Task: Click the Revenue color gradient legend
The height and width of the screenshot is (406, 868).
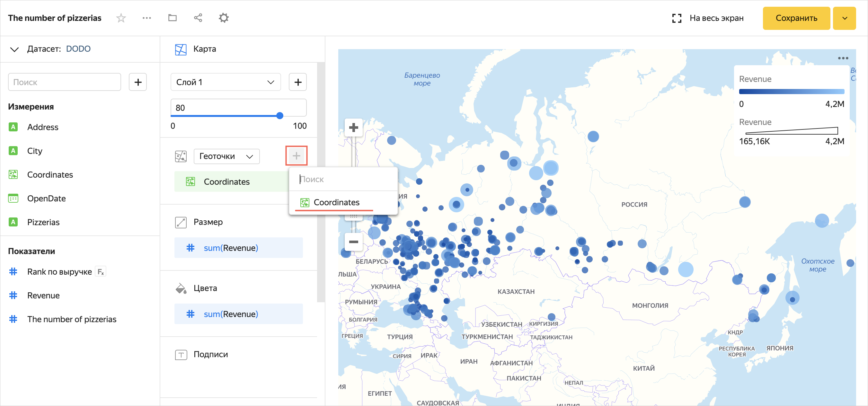Action: click(792, 92)
